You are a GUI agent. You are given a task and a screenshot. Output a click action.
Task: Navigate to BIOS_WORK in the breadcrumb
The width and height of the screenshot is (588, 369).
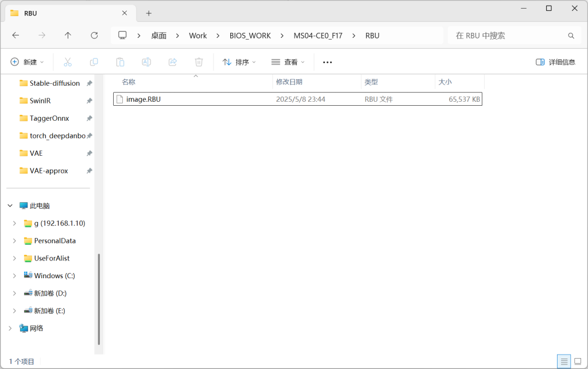click(x=250, y=36)
